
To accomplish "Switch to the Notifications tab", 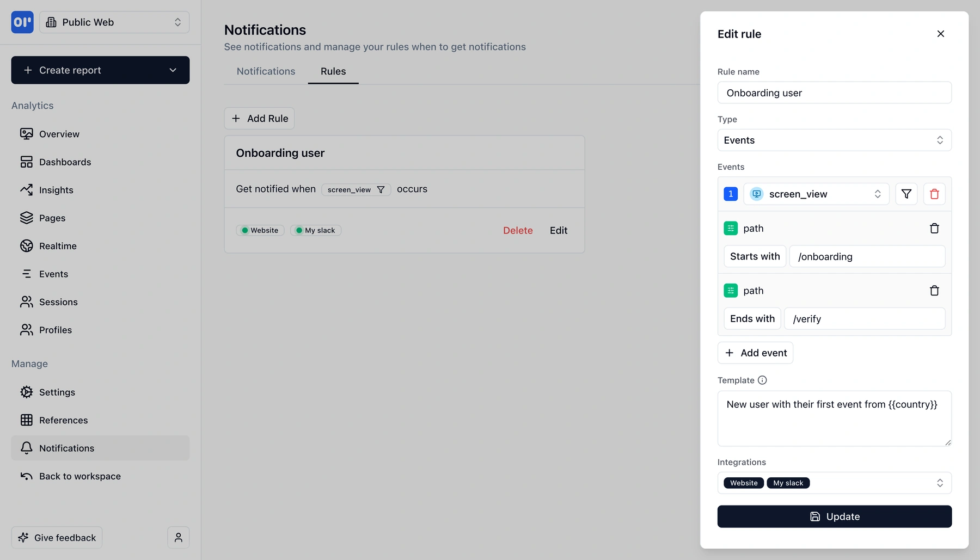I will point(266,71).
